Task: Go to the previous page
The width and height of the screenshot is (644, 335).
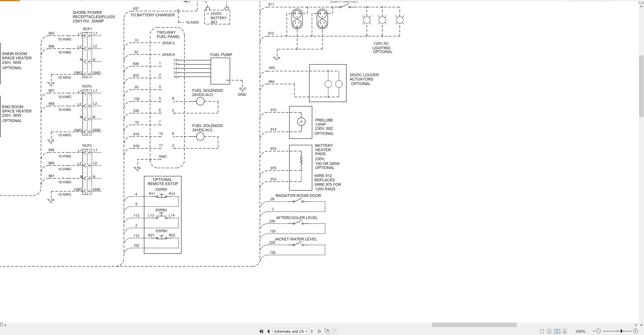Action: point(268,331)
